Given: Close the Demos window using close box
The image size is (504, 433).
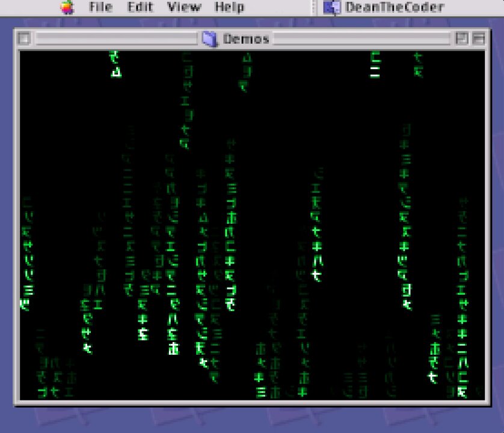Looking at the screenshot, I should pos(24,38).
